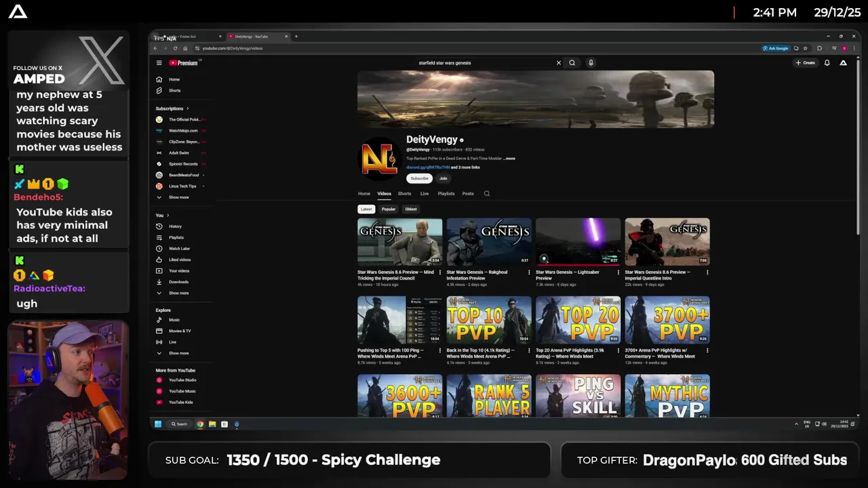Click the Create button
Screen dimensions: 868x488
point(806,63)
